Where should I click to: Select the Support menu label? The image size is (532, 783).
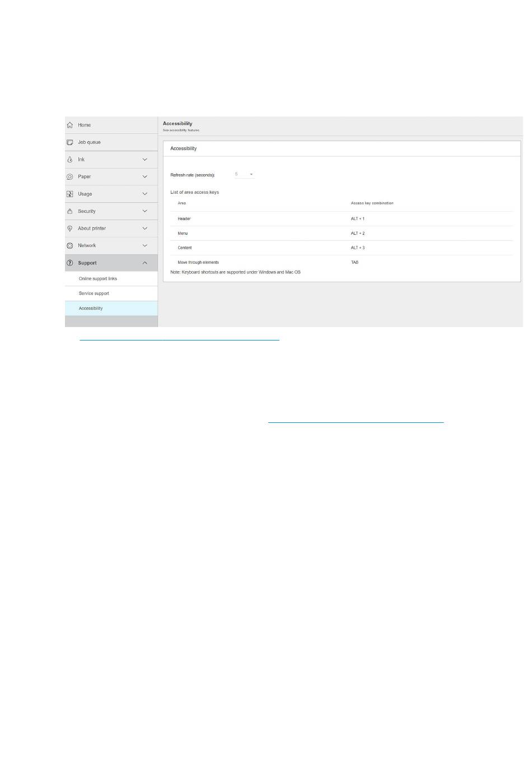point(87,263)
